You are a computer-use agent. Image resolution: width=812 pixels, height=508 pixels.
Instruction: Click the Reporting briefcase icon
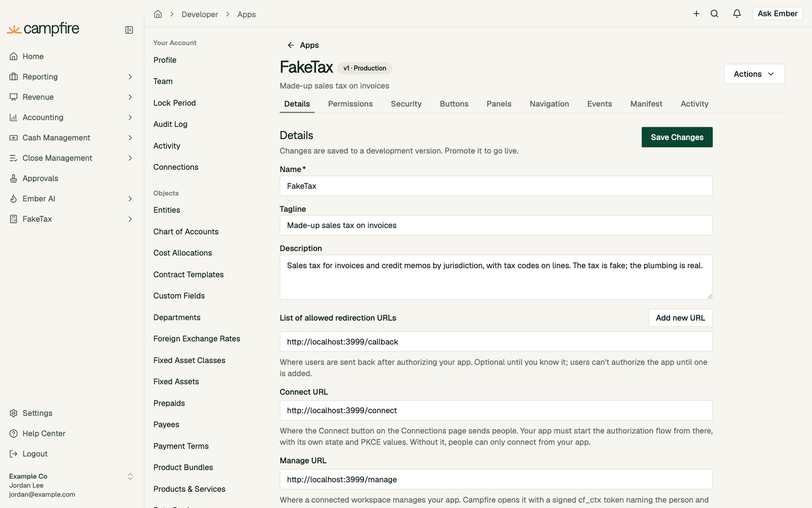coord(14,77)
